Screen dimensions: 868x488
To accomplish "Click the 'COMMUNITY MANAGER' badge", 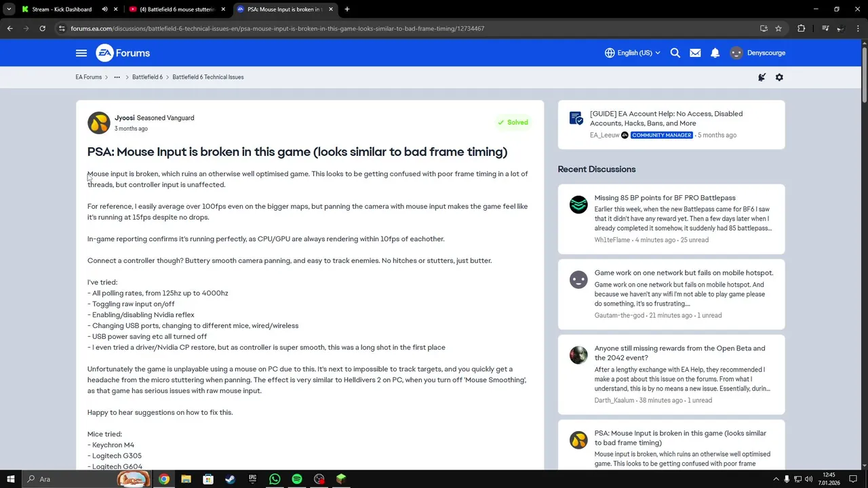I will point(661,136).
